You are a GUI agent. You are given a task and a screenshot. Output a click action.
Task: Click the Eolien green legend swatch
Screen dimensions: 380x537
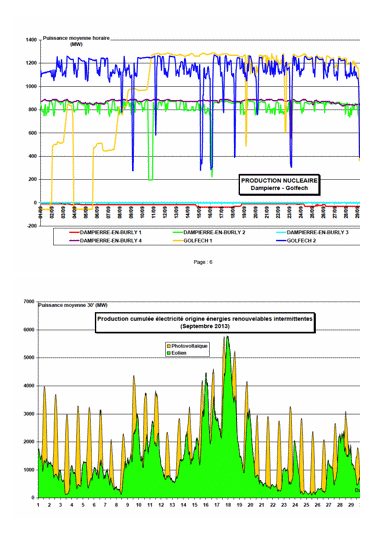[x=168, y=353]
